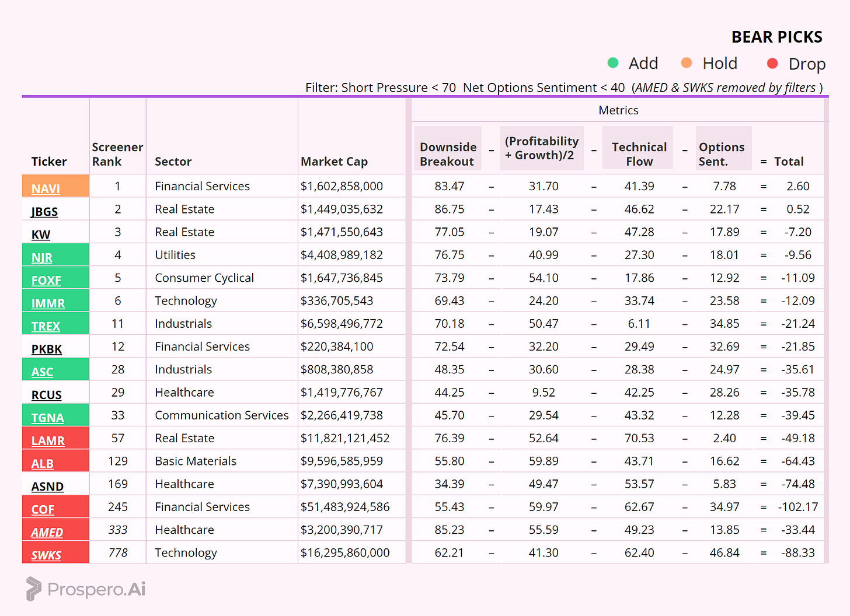This screenshot has height=616, width=850.
Task: Click the downside breakout value 86.75
Action: coord(449,209)
